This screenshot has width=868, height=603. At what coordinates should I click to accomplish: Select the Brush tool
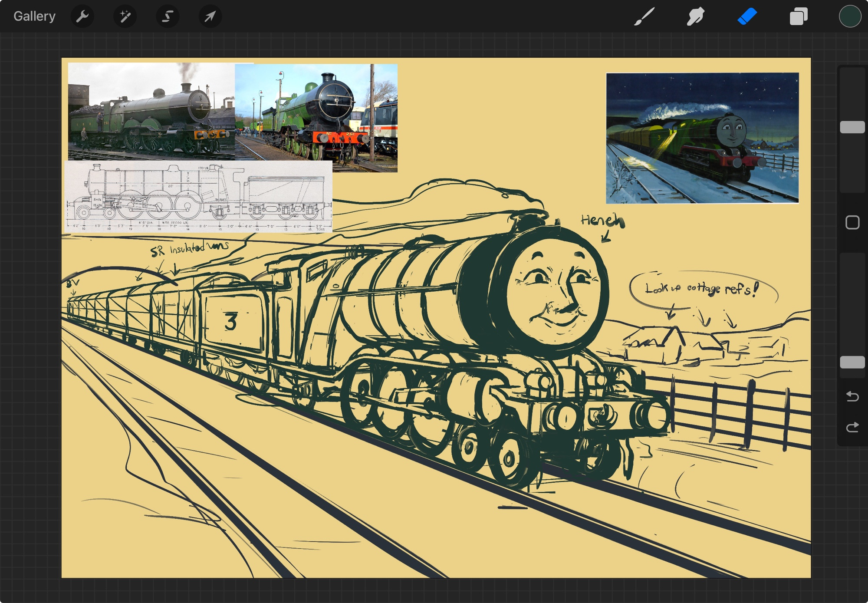(x=644, y=16)
